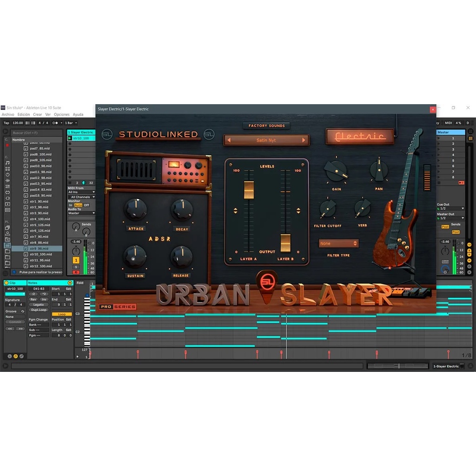
Task: Click the red collection dot in the browser sidebar
Action: 7,145
